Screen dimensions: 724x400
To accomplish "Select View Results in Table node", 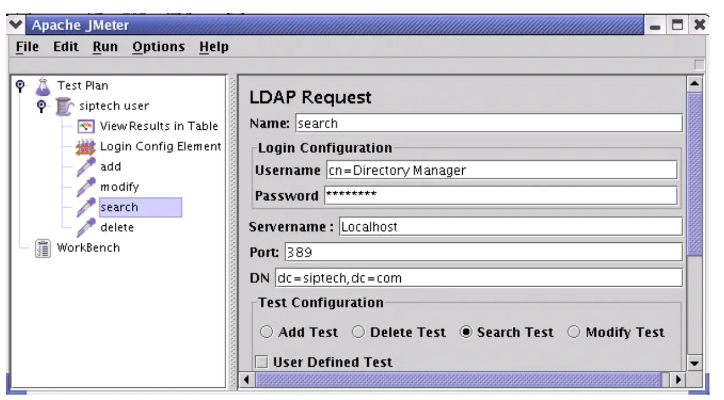I will [x=159, y=126].
